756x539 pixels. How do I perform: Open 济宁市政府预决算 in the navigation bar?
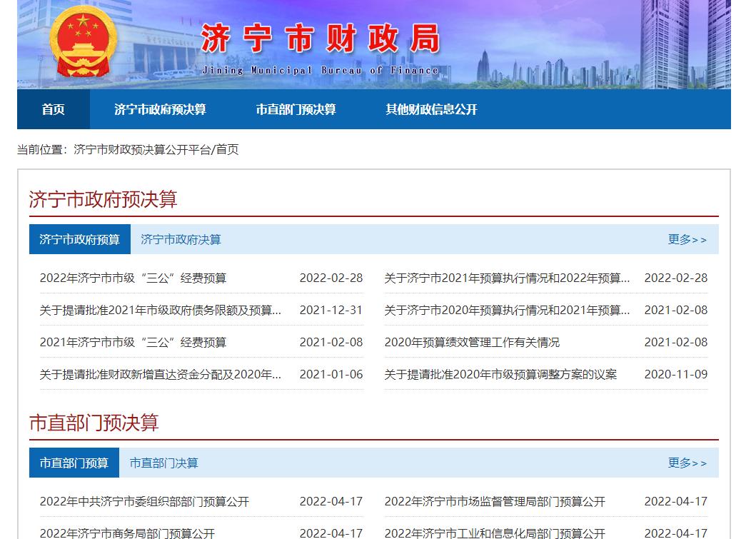160,109
